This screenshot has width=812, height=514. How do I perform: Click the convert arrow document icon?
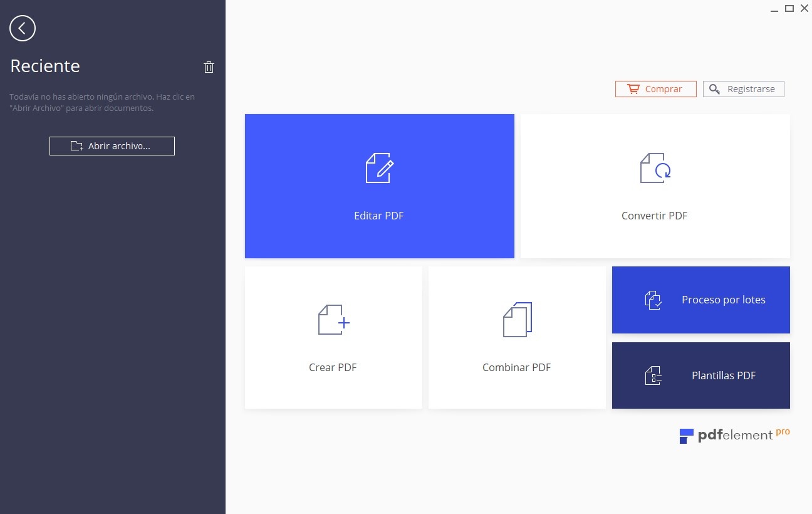(x=655, y=168)
